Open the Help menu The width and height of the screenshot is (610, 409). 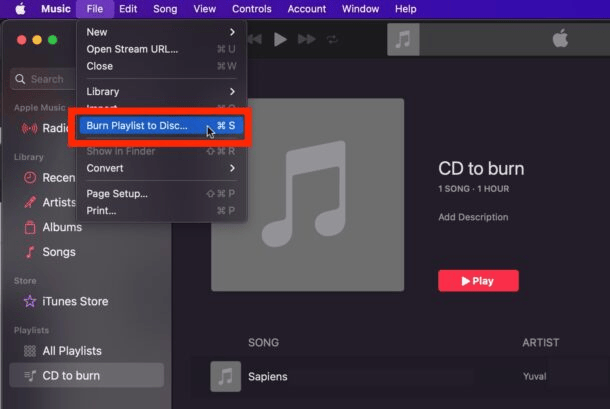pyautogui.click(x=405, y=9)
